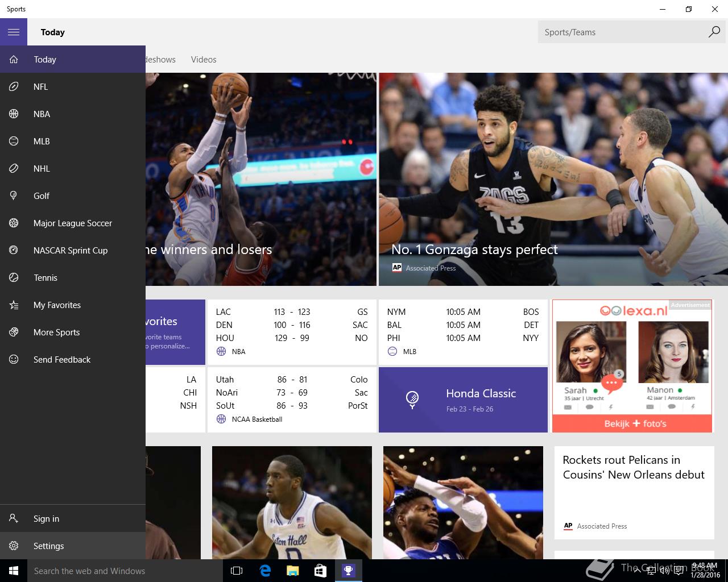Open Windows Store from taskbar
The height and width of the screenshot is (582, 728).
pos(320,571)
